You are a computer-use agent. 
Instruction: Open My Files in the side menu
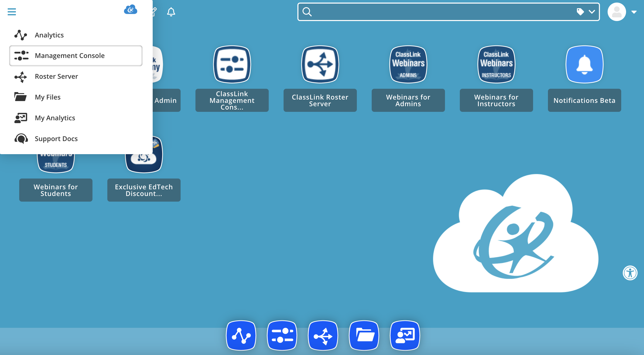[76, 97]
